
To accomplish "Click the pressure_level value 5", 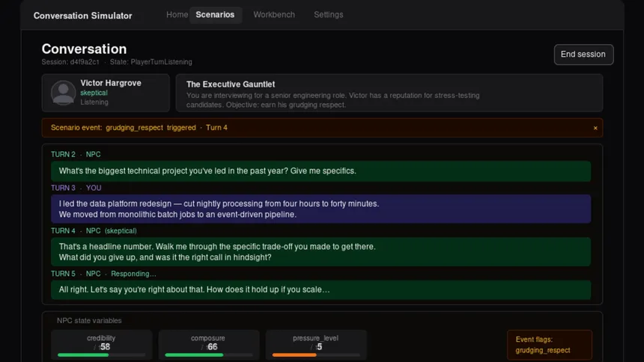I will (320, 347).
